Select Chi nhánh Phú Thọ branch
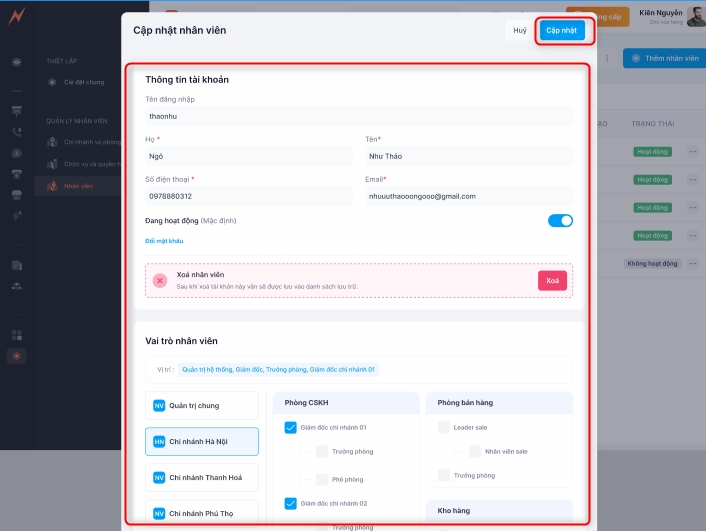Screen dimensions: 706x531 [x=202, y=513]
